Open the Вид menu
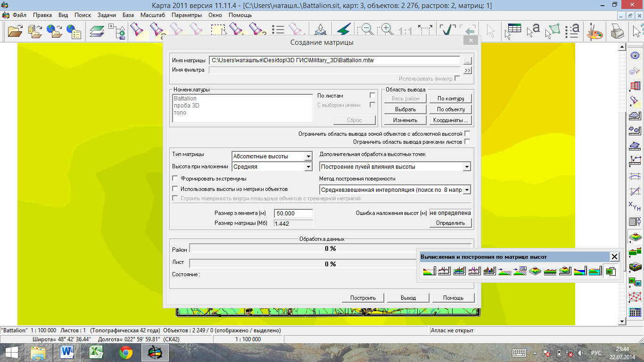644x362 pixels. (63, 15)
